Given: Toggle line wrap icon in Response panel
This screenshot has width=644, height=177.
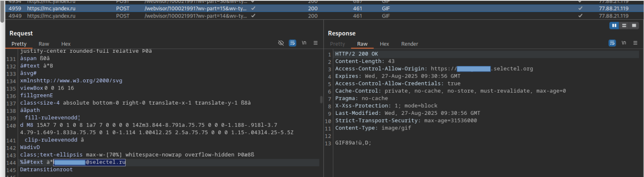Looking at the screenshot, I should coord(612,43).
